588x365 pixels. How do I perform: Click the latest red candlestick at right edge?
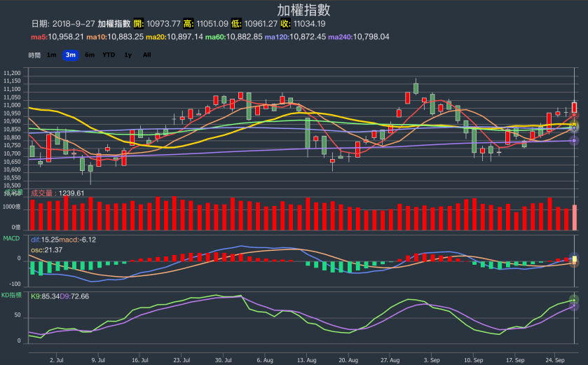coord(574,107)
